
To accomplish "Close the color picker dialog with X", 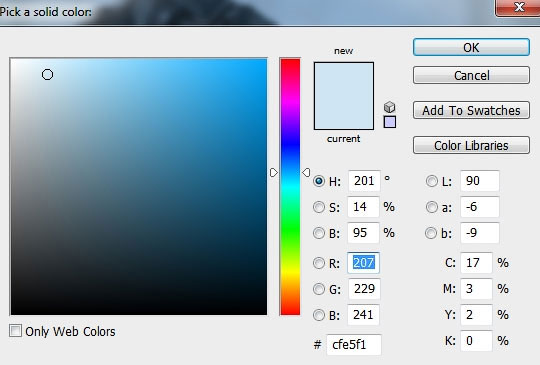I will pos(518,8).
